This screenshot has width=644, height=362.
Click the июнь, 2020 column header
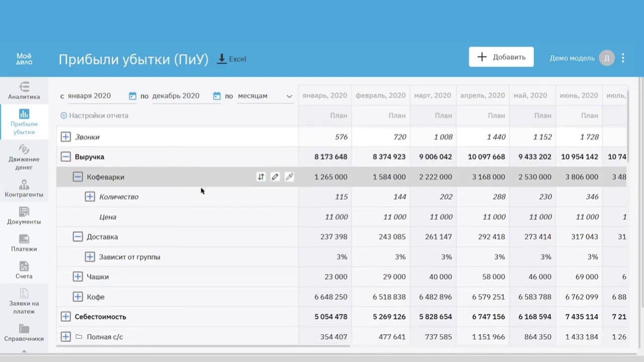[x=579, y=96]
